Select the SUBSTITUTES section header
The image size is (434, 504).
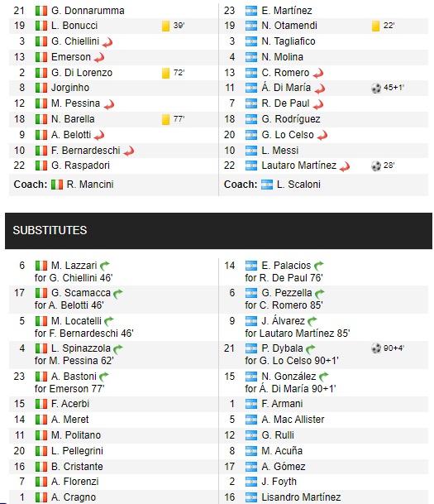point(218,230)
